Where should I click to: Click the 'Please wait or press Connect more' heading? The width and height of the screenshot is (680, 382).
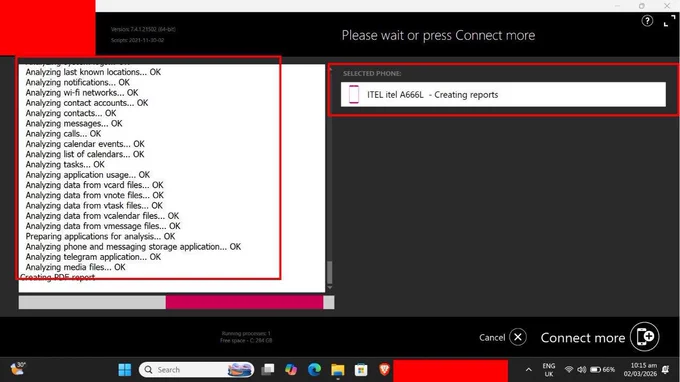(x=438, y=35)
